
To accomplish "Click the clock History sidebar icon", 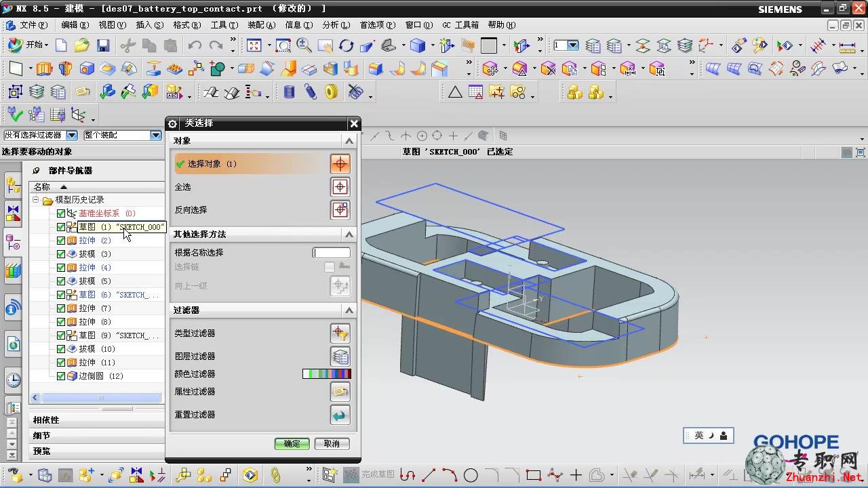I will click(13, 380).
